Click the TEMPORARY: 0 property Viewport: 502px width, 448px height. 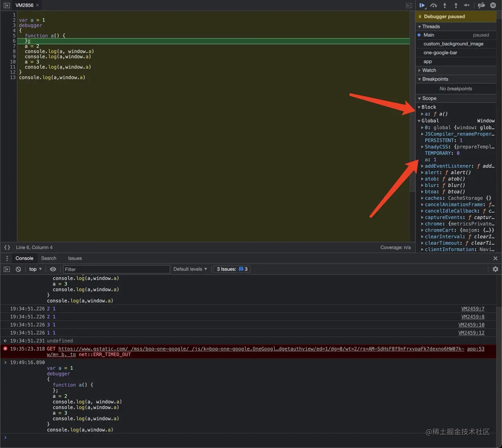pos(442,153)
